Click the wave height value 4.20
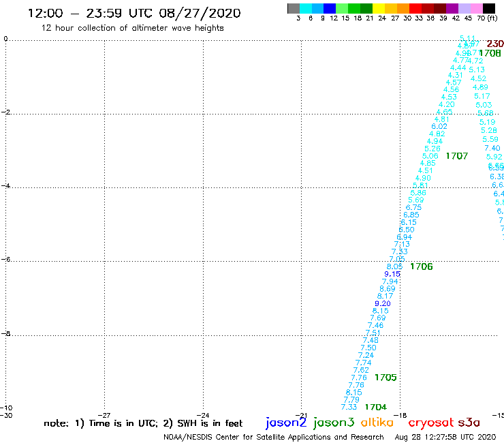Viewport: 504px width, 443px height. pyautogui.click(x=447, y=105)
